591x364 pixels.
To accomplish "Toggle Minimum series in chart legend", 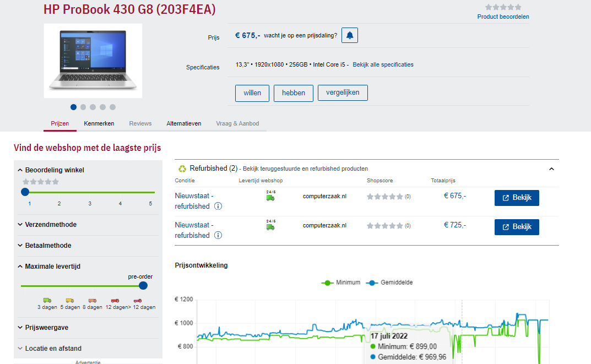I will point(341,282).
